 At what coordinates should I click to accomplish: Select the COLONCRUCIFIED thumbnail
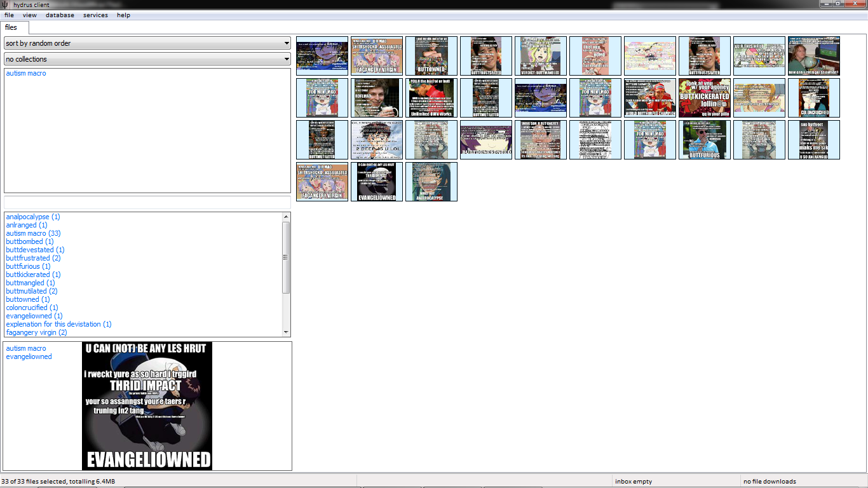[814, 98]
